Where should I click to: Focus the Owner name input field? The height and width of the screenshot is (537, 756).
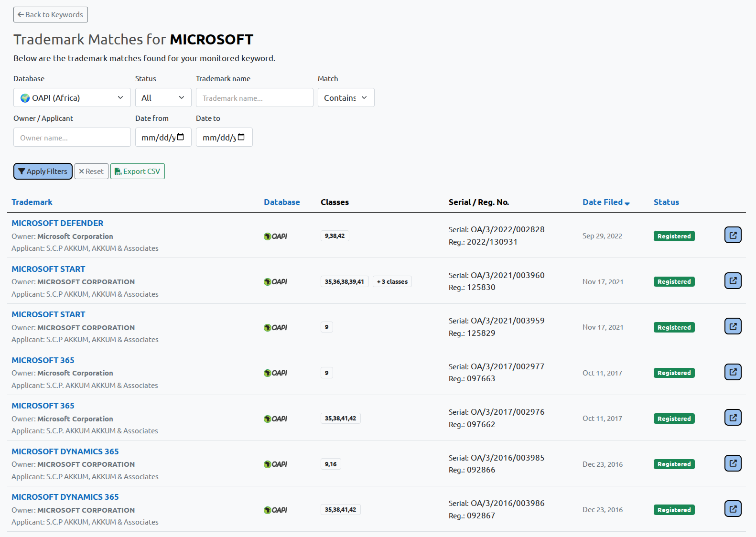coord(72,137)
